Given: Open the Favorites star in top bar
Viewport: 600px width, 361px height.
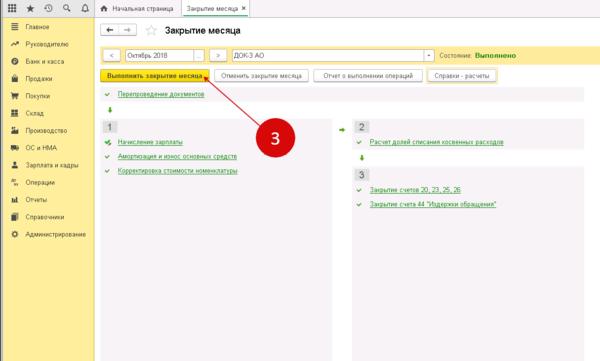Looking at the screenshot, I should [30, 8].
